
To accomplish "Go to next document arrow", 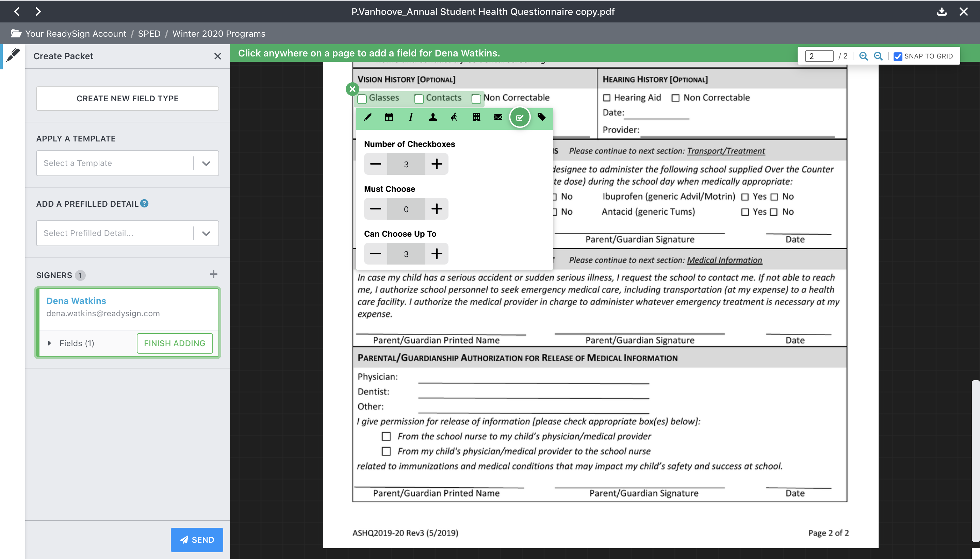I will [x=38, y=12].
